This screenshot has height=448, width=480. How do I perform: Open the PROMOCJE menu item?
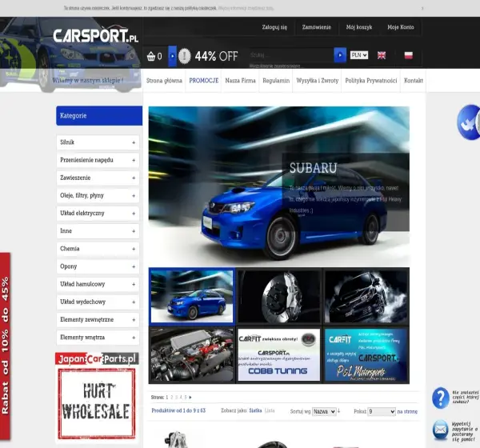(x=203, y=81)
